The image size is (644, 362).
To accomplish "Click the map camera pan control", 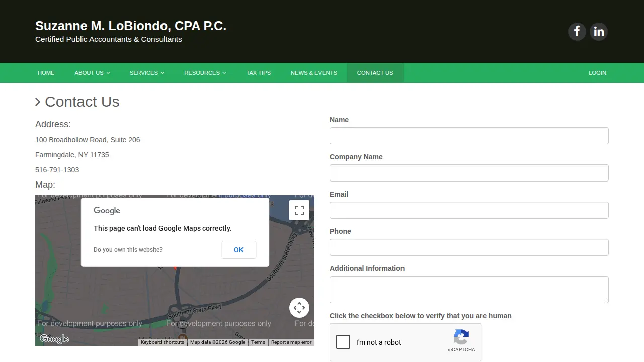I will 299,308.
